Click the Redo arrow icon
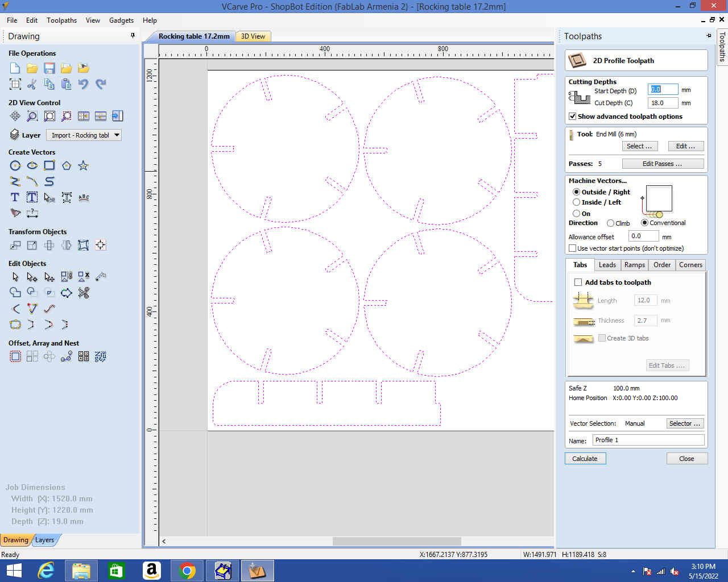The width and height of the screenshot is (728, 582). click(101, 84)
